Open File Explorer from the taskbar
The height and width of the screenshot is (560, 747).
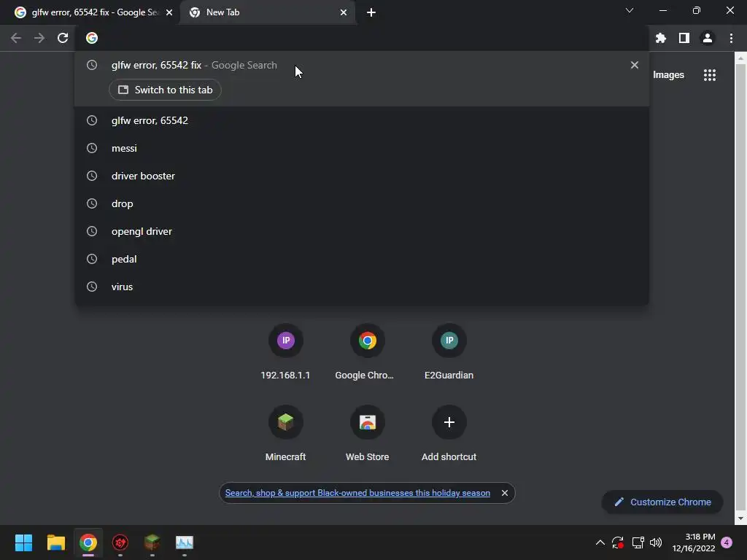(55, 542)
